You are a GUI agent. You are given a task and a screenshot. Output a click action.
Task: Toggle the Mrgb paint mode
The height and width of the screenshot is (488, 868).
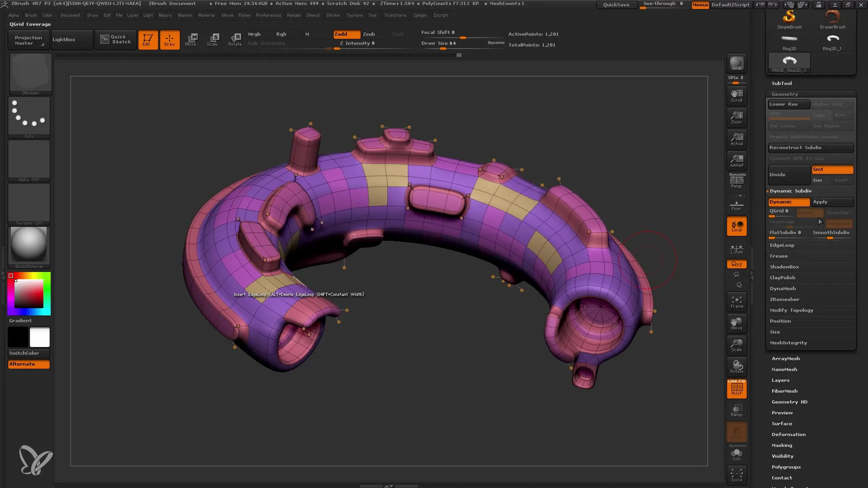click(x=254, y=34)
